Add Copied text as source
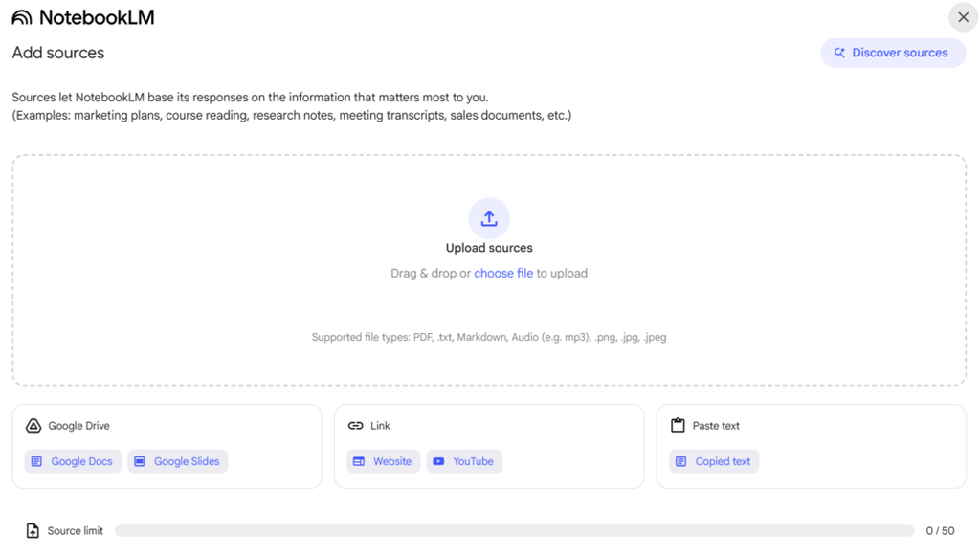Image resolution: width=980 pixels, height=556 pixels. (x=714, y=461)
